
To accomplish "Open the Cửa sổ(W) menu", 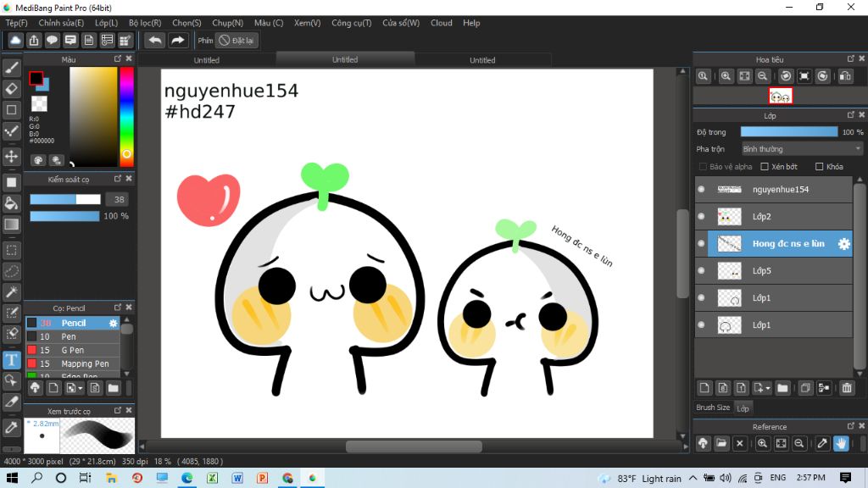I will click(x=401, y=23).
